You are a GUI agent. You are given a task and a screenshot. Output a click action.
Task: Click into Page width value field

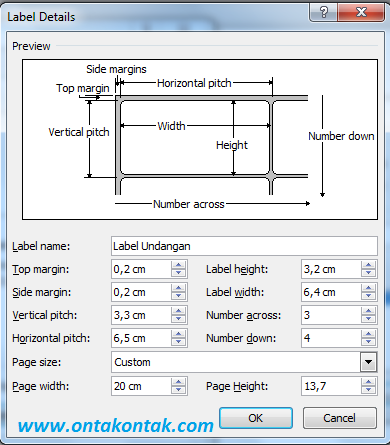tap(141, 386)
